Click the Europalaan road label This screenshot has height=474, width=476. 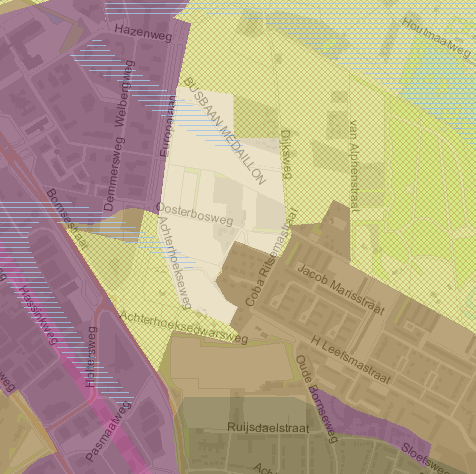click(x=167, y=126)
